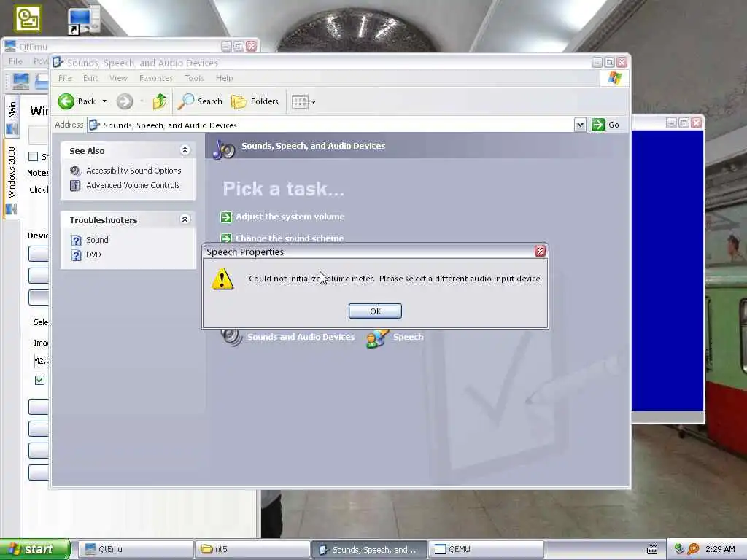Screen dimensions: 747x560
Task: Click the 2:29 AM clock
Action: point(720,549)
